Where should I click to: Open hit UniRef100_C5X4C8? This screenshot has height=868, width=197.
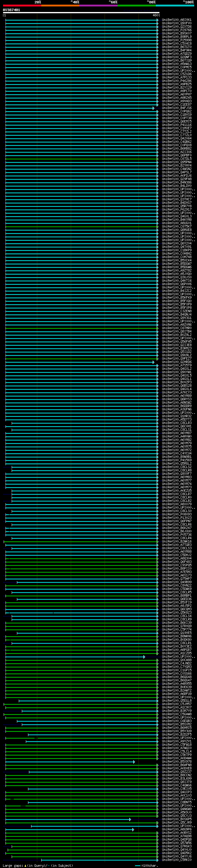click(x=176, y=43)
